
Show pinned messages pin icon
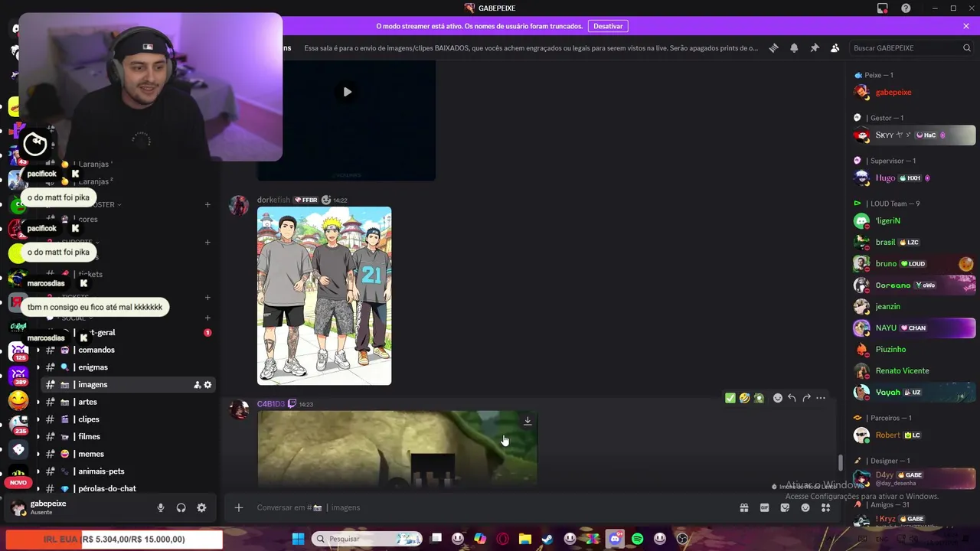pos(815,47)
